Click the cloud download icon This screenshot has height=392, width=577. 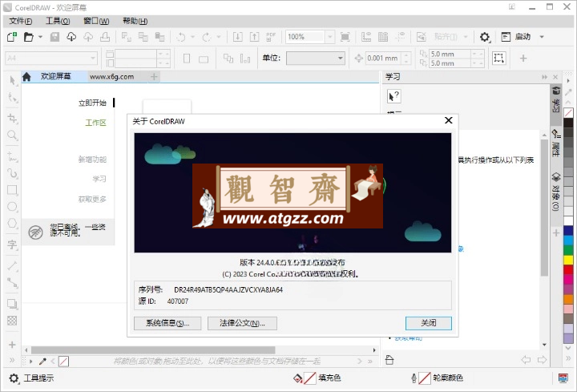(x=71, y=37)
